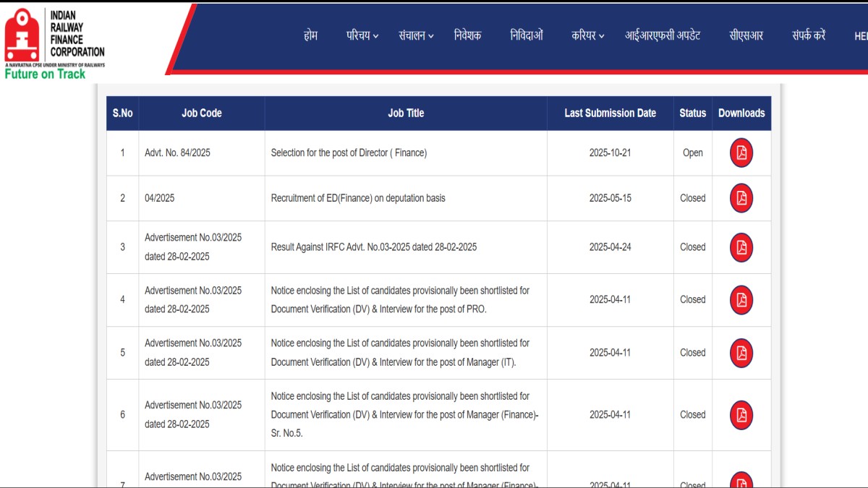Open आईआरएफसी अपडेट link
This screenshot has height=488, width=868.
click(x=663, y=35)
